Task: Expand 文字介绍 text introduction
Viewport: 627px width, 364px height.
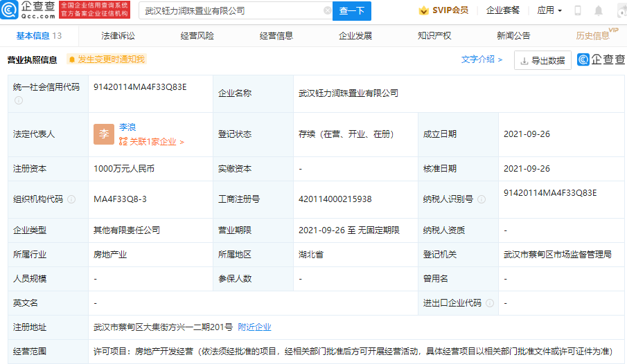Action: (x=482, y=60)
